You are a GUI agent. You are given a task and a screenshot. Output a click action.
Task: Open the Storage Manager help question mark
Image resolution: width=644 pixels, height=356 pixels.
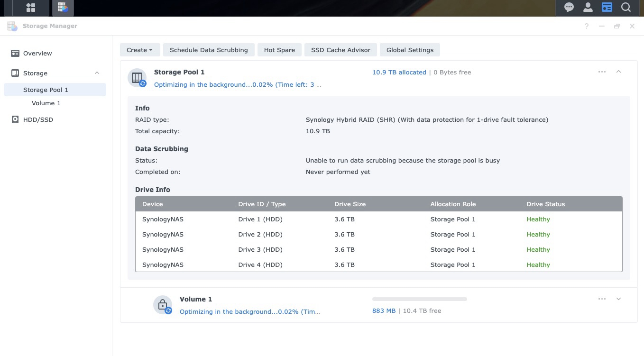pos(587,26)
